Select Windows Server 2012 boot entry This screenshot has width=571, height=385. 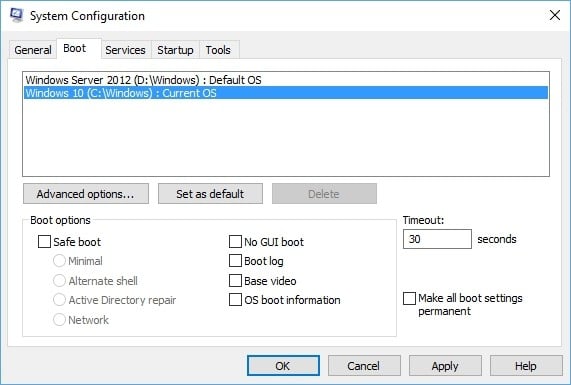(286, 80)
